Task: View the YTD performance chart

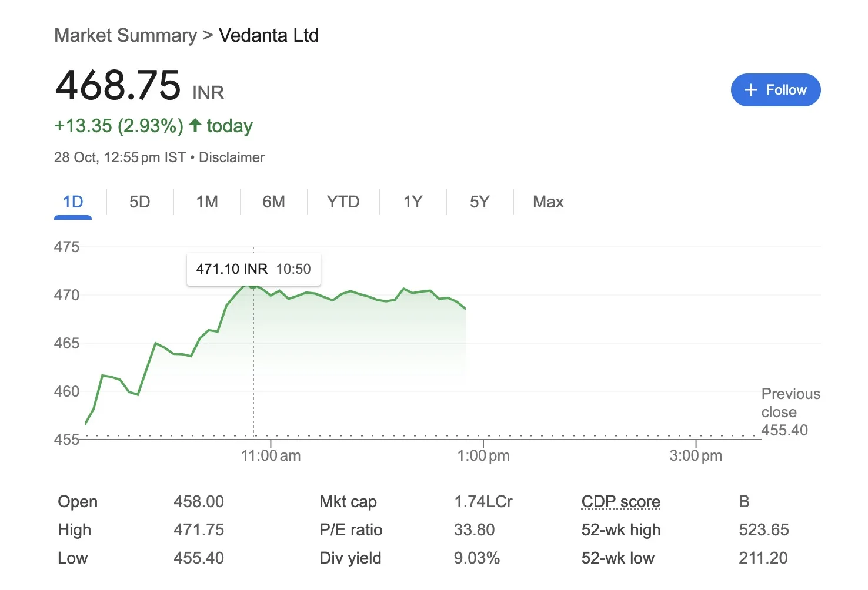Action: 343,202
